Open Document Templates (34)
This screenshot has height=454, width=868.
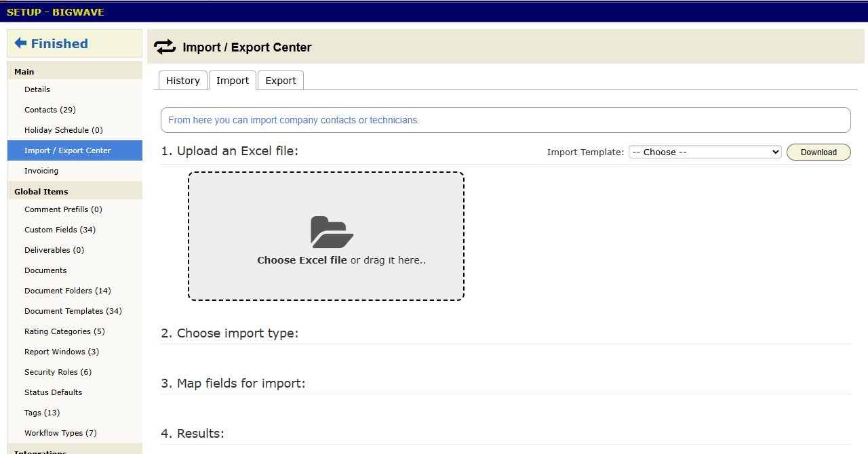coord(75,311)
